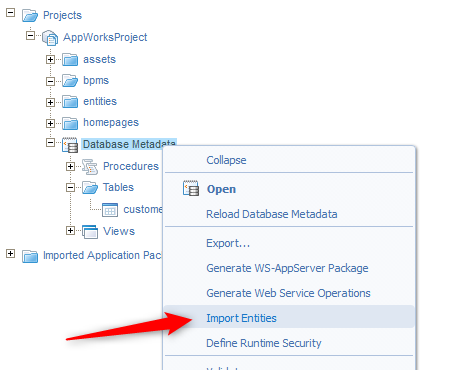Select Generate Web Service Operations
This screenshot has width=451, height=370.
pyautogui.click(x=288, y=293)
